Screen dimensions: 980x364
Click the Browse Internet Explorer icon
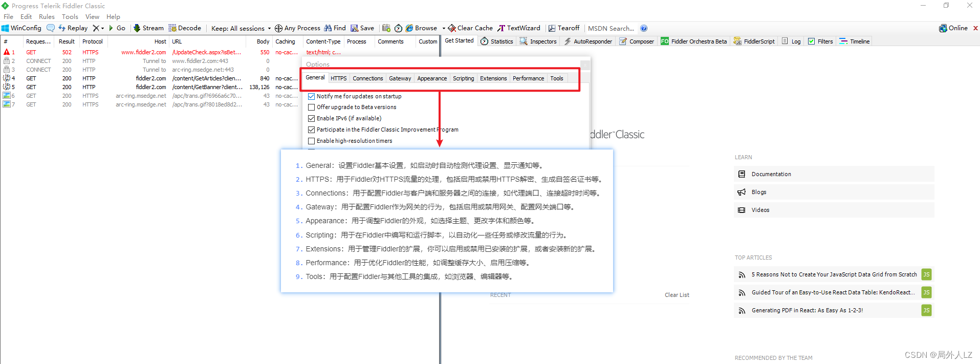tap(409, 28)
